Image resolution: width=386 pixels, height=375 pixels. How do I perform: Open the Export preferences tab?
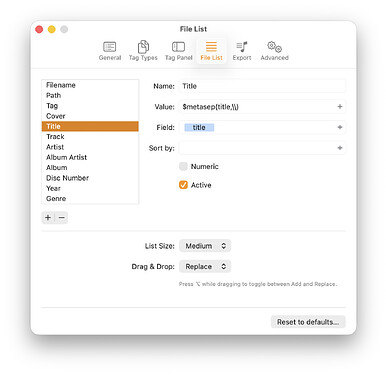(242, 51)
